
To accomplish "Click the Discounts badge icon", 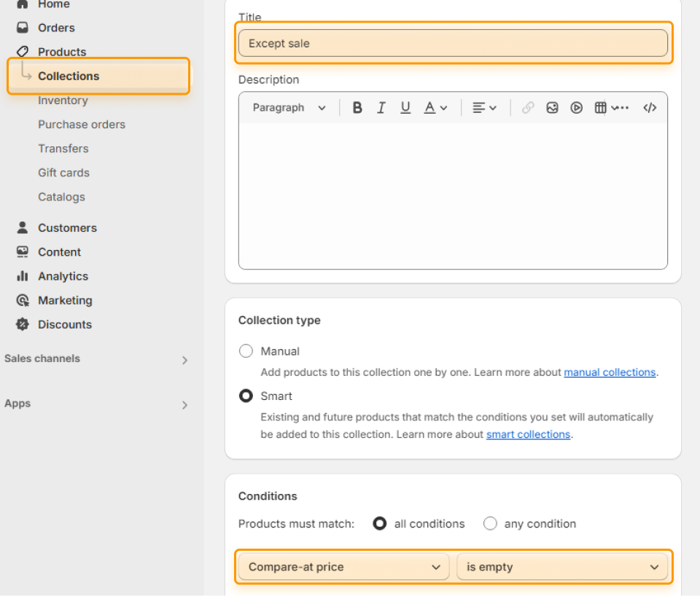I will pos(23,324).
